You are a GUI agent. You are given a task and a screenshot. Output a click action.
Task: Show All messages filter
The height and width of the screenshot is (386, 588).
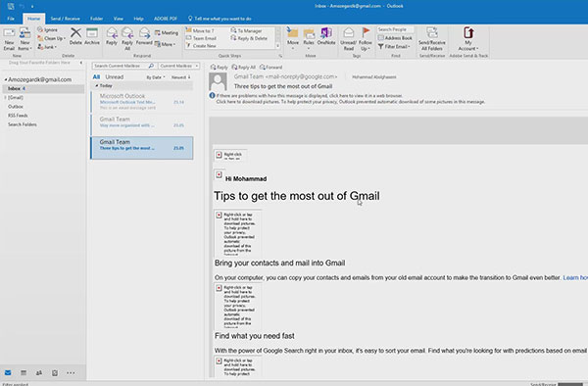96,76
